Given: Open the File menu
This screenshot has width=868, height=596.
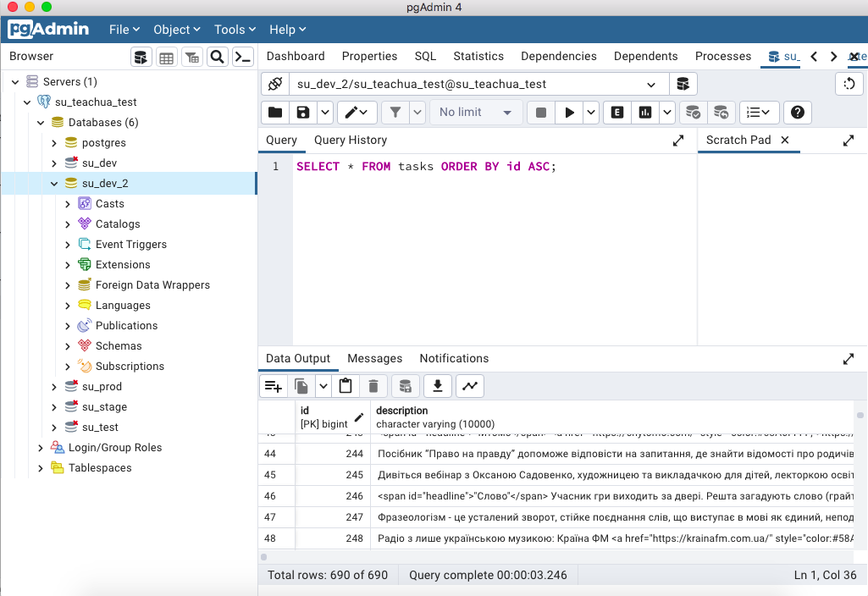Looking at the screenshot, I should [124, 30].
